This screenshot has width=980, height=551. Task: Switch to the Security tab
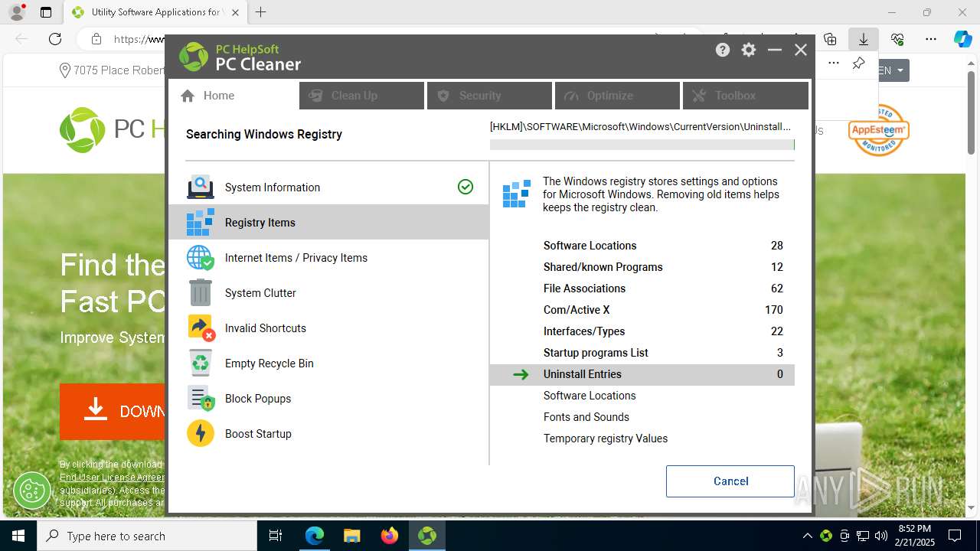click(x=489, y=96)
